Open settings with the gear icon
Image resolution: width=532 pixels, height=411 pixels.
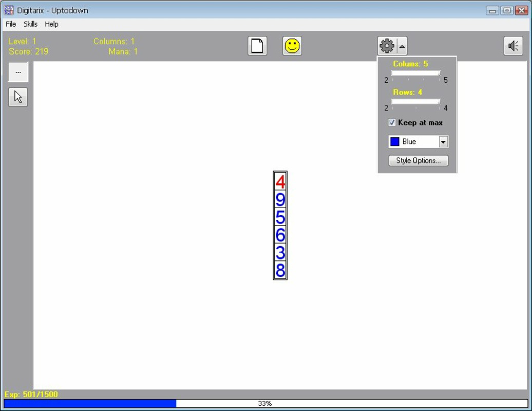(387, 46)
